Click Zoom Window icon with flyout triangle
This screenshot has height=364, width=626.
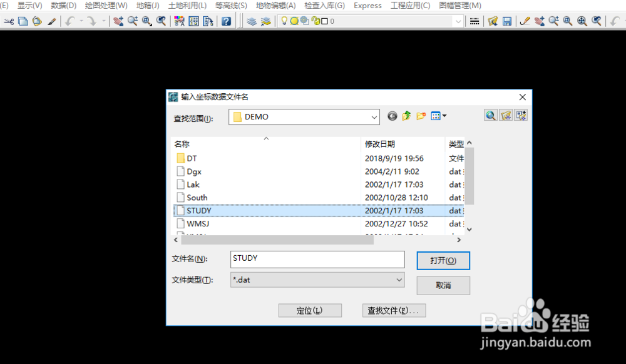pos(146,21)
